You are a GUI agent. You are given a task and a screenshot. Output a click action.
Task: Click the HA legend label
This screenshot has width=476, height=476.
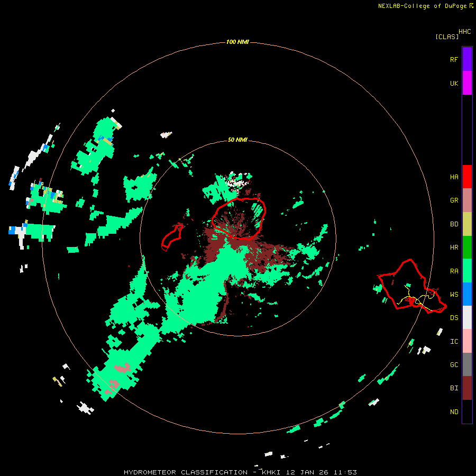point(454,177)
